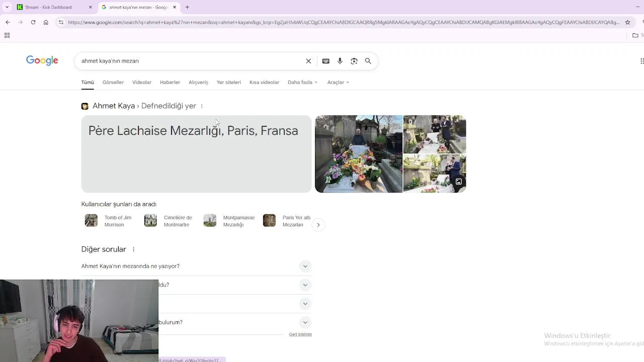Switch to the Haberler tab
This screenshot has height=362, width=644.
pyautogui.click(x=170, y=82)
